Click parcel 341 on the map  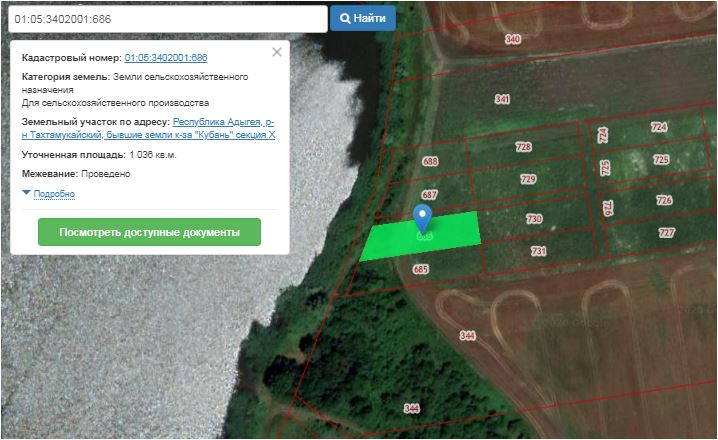502,100
